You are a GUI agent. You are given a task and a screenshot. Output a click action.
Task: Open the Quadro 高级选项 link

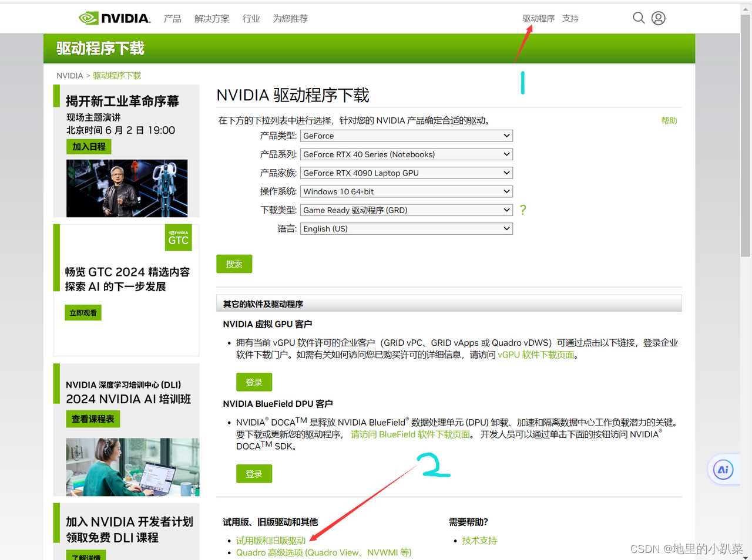tap(324, 552)
